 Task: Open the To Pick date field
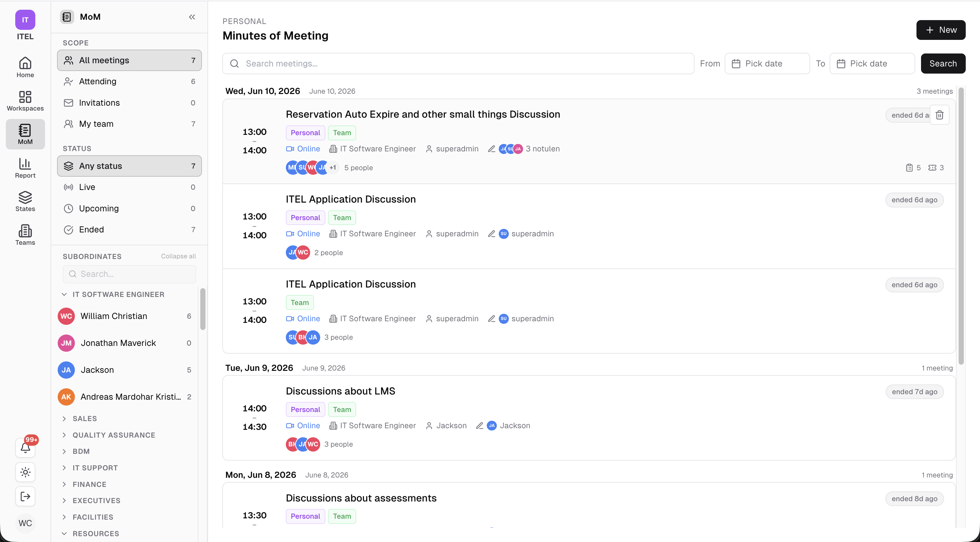coord(872,64)
